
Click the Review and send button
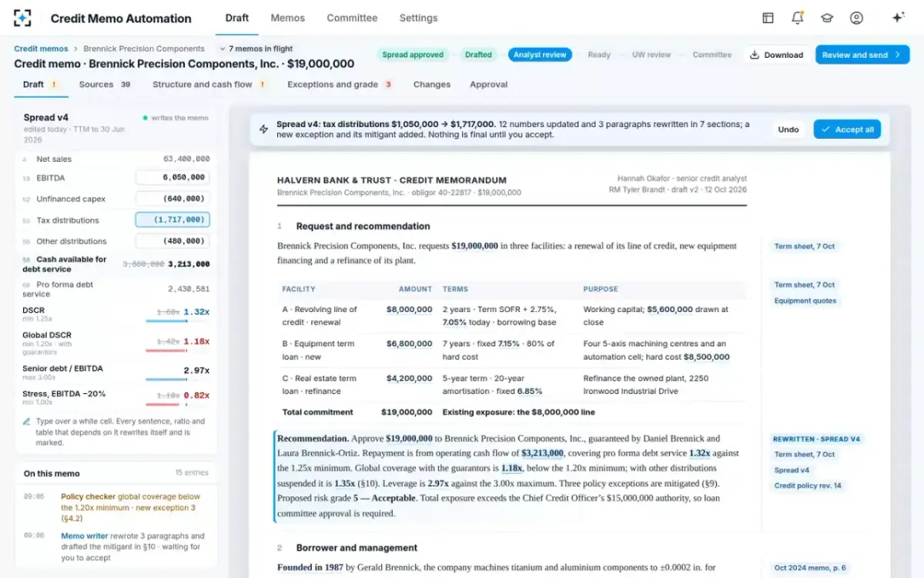point(862,55)
